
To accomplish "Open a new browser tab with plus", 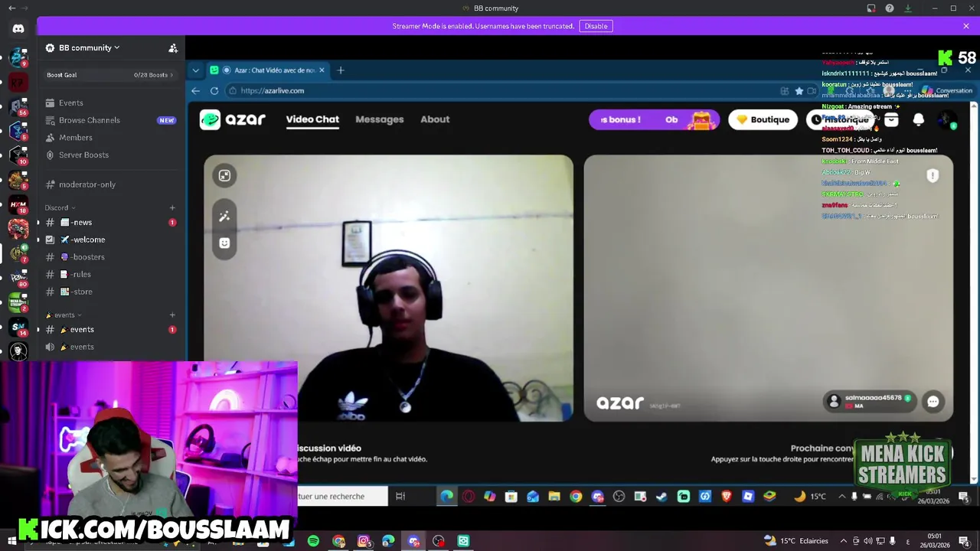I will pyautogui.click(x=341, y=70).
